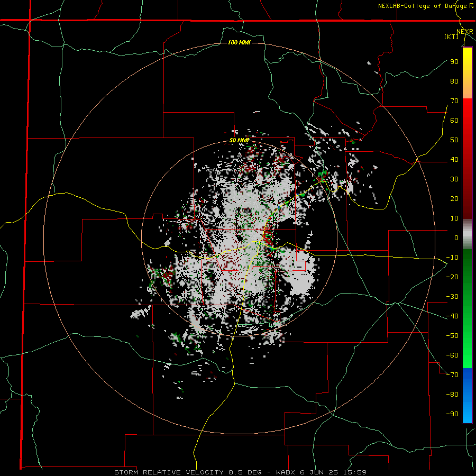Click the -10 value on color scale

pos(452,258)
